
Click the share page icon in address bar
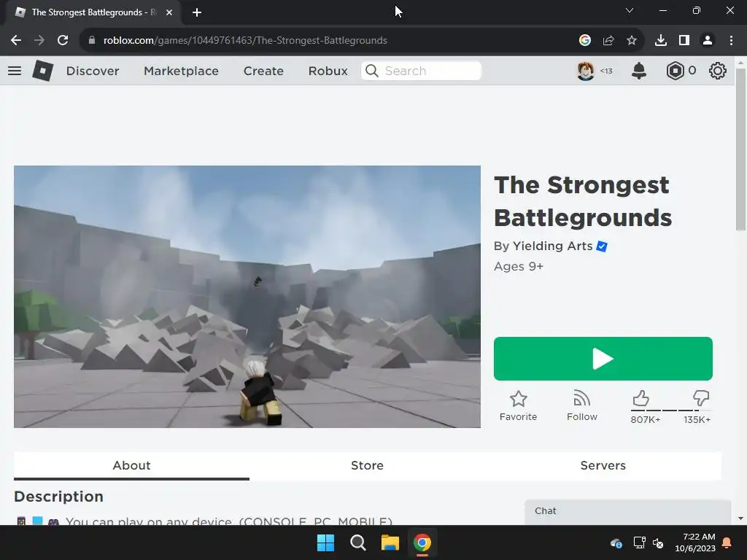[x=608, y=41]
